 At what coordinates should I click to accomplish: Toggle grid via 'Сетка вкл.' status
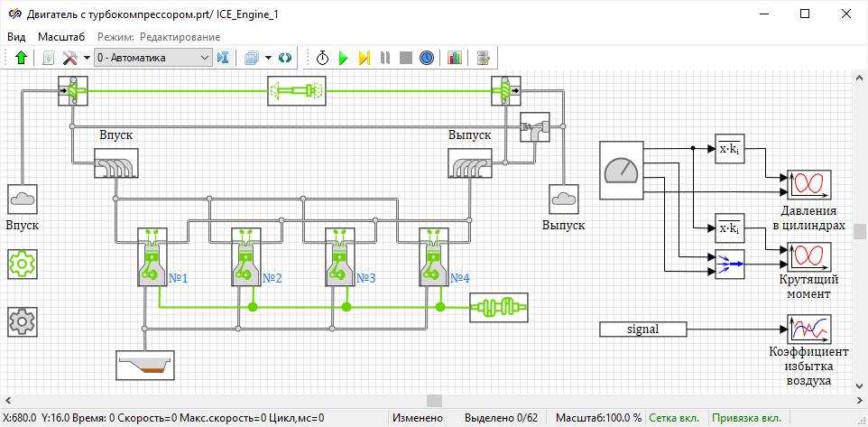(677, 418)
